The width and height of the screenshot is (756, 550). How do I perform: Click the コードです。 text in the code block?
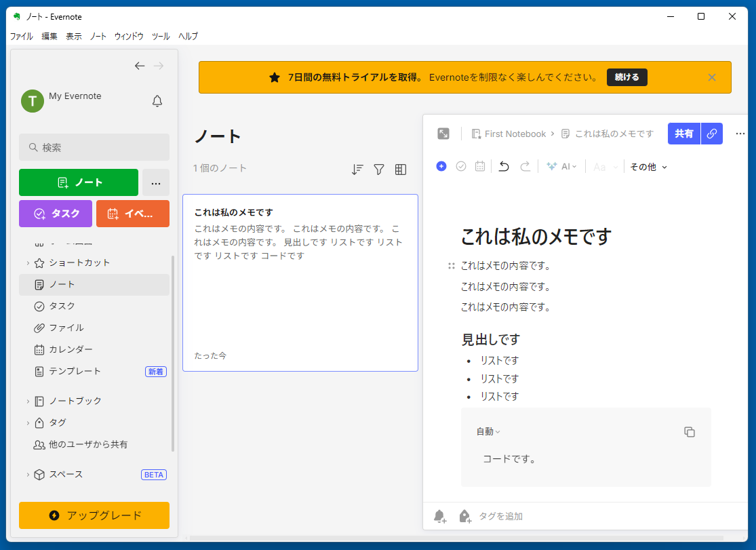[510, 459]
